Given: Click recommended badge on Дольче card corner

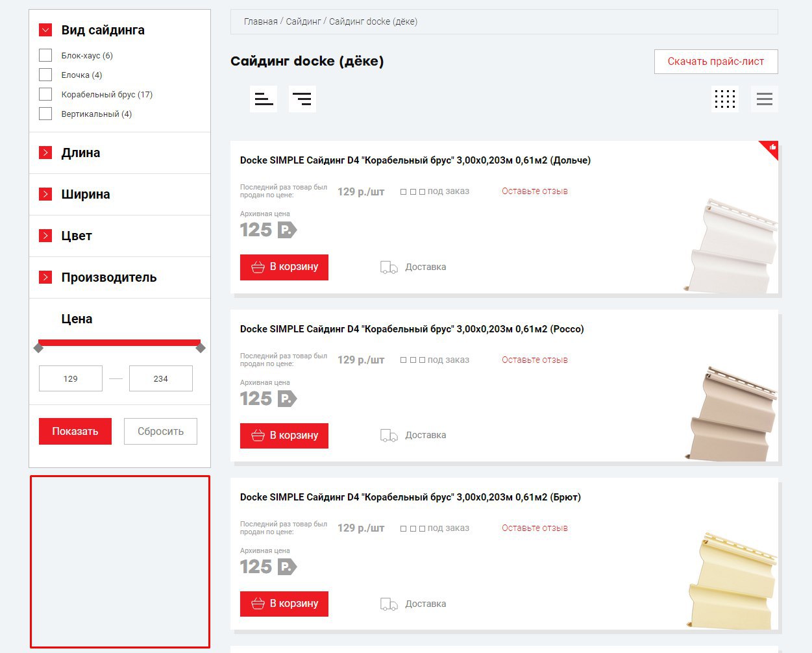Looking at the screenshot, I should [770, 149].
